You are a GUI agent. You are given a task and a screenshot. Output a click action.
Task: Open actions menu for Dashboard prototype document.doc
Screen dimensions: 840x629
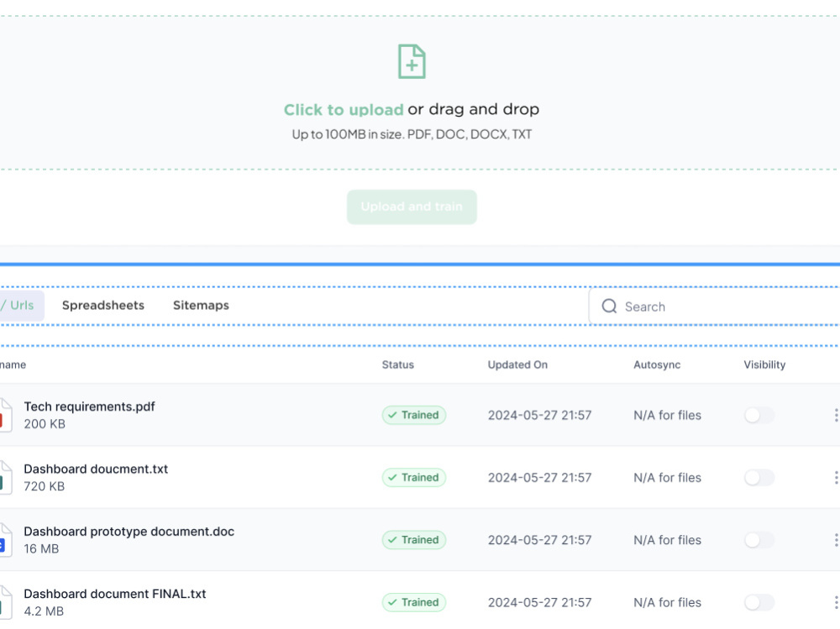[836, 540]
